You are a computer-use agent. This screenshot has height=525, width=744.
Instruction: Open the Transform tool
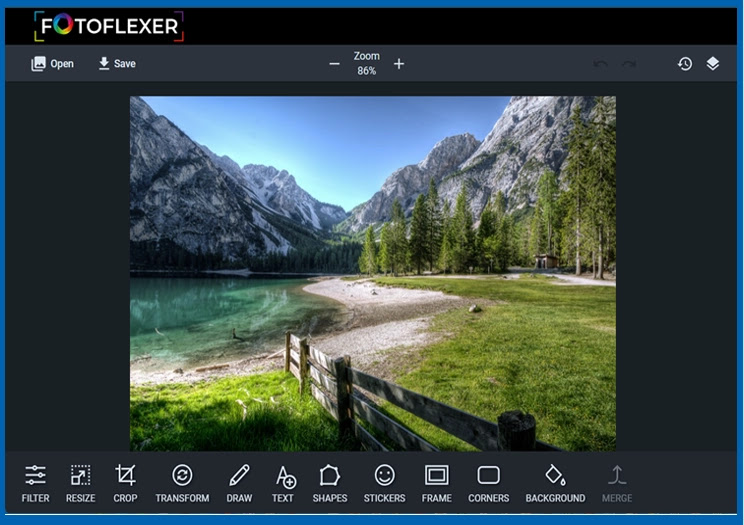coord(182,483)
